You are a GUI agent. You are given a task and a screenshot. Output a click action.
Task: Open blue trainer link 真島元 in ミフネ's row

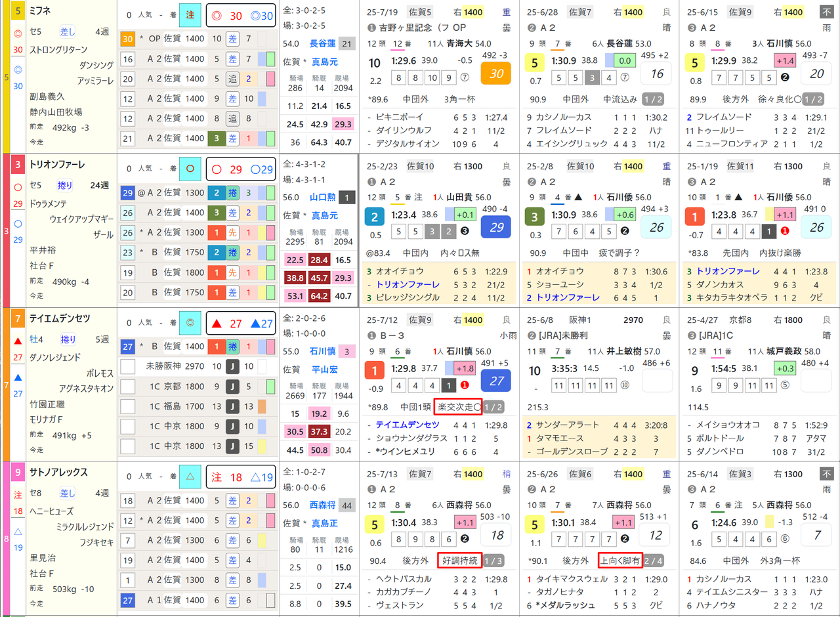[x=324, y=62]
